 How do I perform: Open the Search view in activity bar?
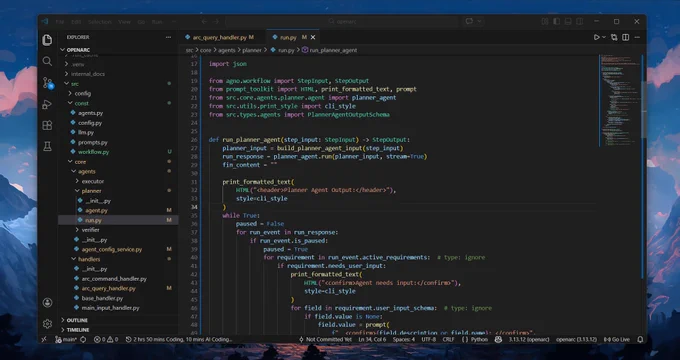click(47, 61)
